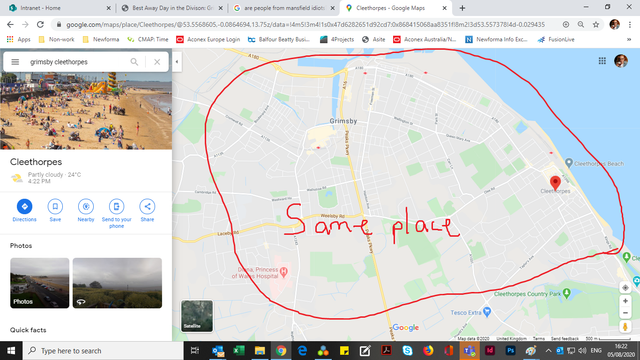Image resolution: width=640 pixels, height=360 pixels.
Task: Share the Cleethorpes place
Action: click(x=147, y=207)
